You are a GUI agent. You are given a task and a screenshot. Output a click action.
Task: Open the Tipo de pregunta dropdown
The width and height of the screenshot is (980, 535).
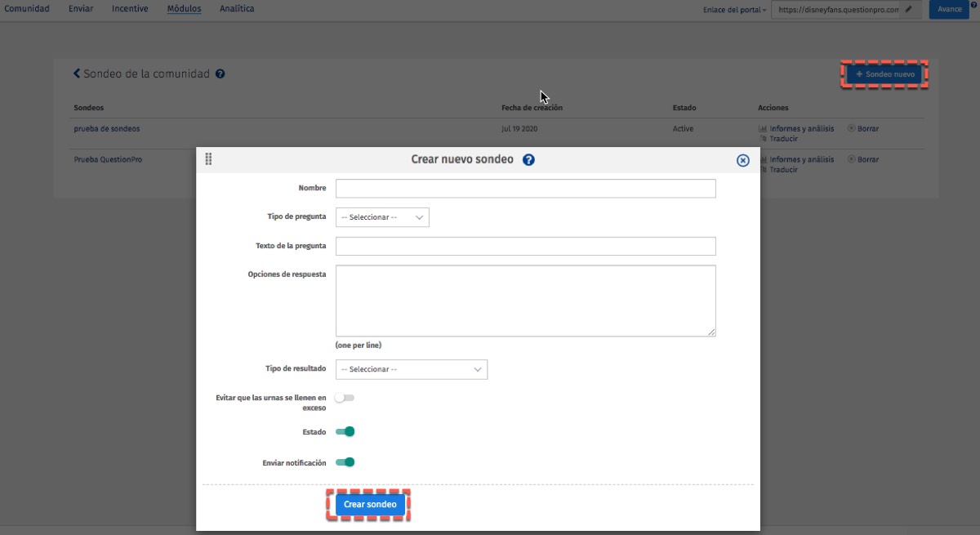pyautogui.click(x=382, y=217)
